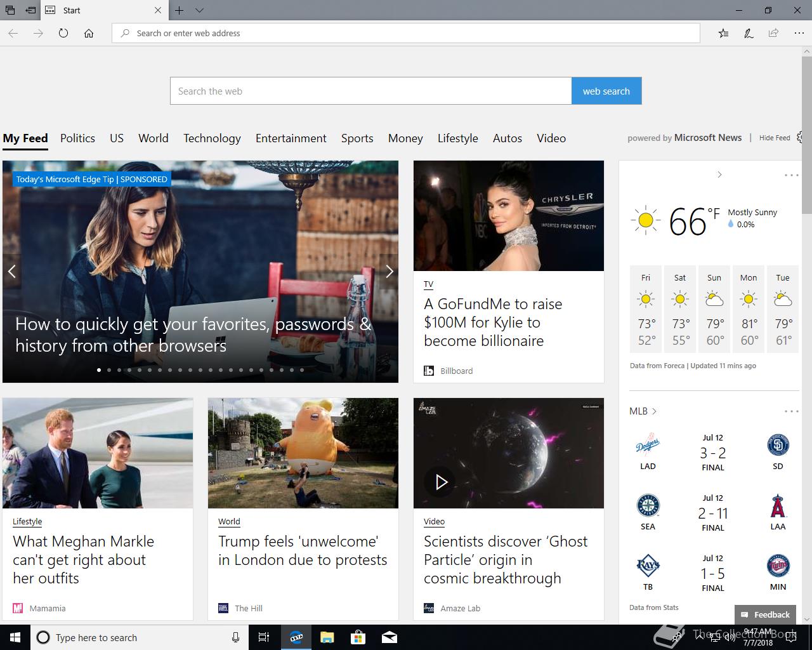The height and width of the screenshot is (650, 812).
Task: Open Scientists discover Ghost Particle article
Action: pos(506,560)
